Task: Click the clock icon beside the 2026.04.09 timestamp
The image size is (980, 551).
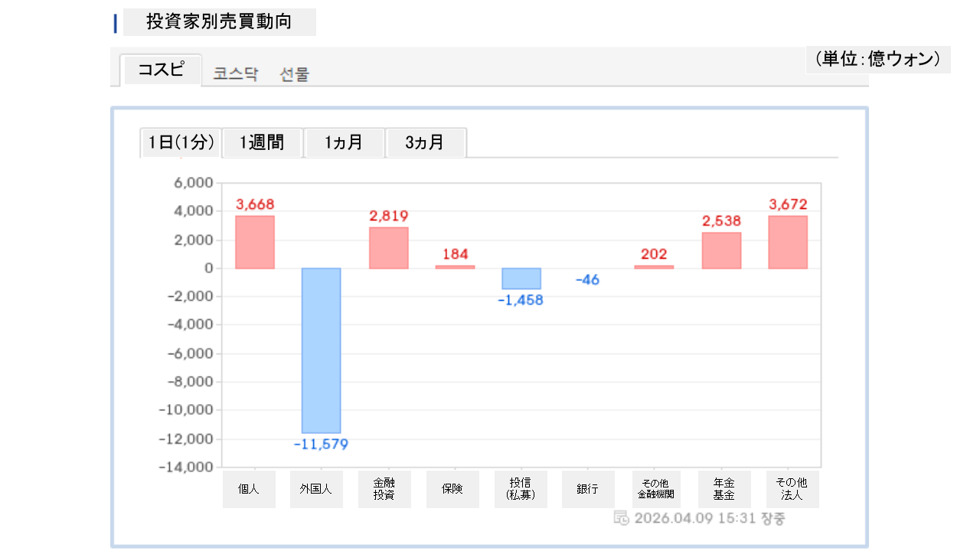Action: tap(621, 518)
